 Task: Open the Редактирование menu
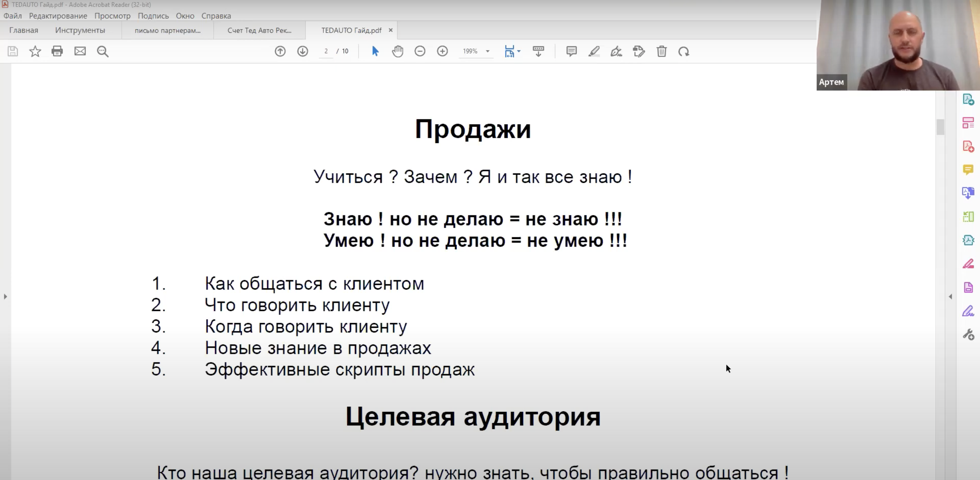tap(58, 16)
